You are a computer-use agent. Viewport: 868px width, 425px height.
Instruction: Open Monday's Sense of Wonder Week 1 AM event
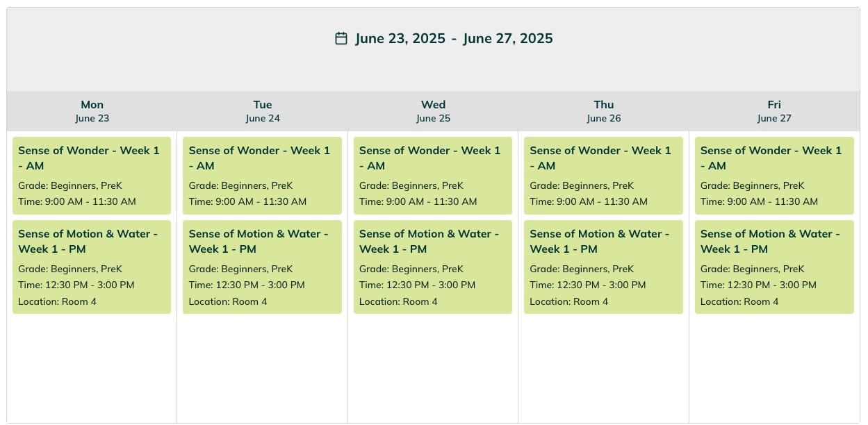coord(92,176)
